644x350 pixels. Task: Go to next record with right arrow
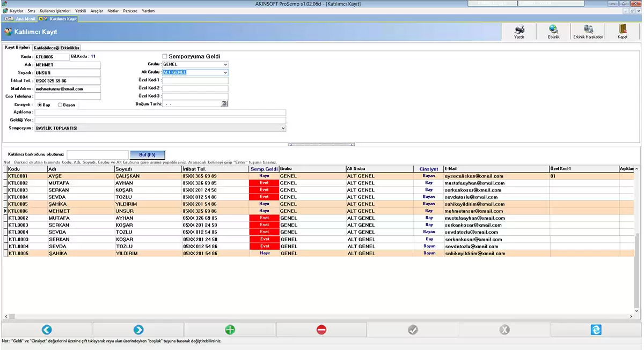click(x=138, y=330)
